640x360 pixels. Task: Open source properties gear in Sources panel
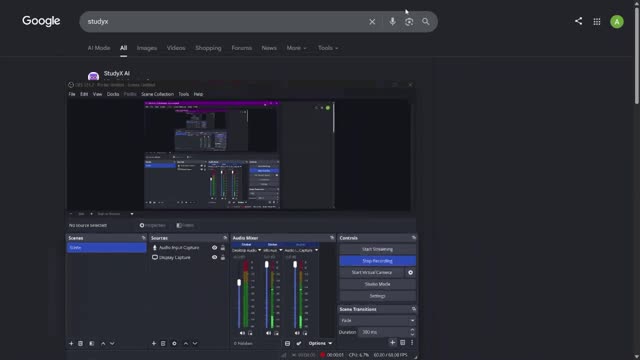tap(174, 343)
